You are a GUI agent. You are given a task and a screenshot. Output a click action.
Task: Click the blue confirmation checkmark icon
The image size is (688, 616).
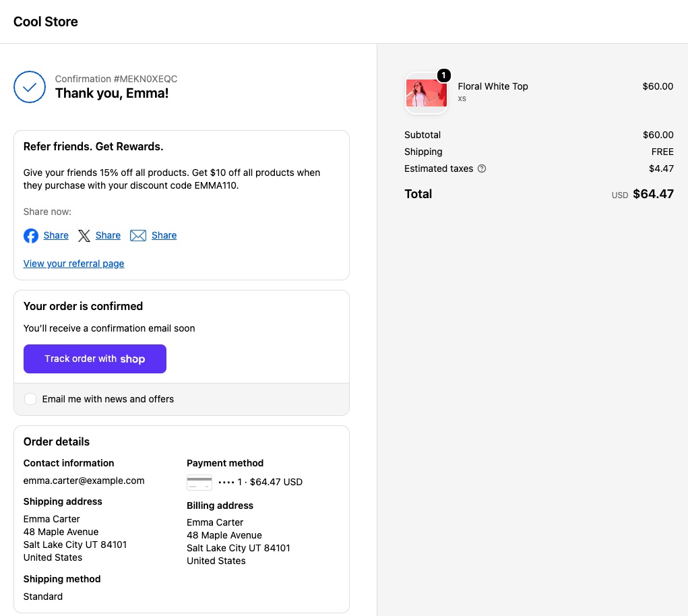(x=30, y=87)
